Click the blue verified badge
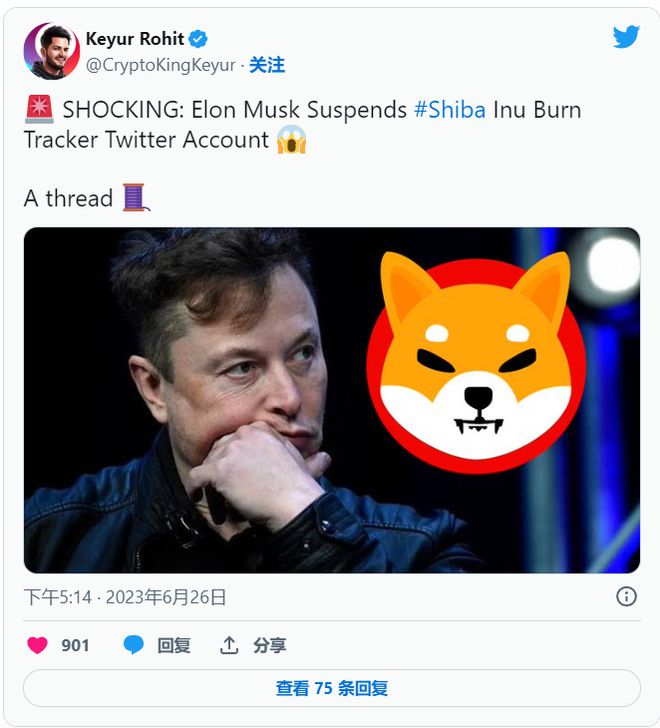The width and height of the screenshot is (660, 728). coord(199,40)
